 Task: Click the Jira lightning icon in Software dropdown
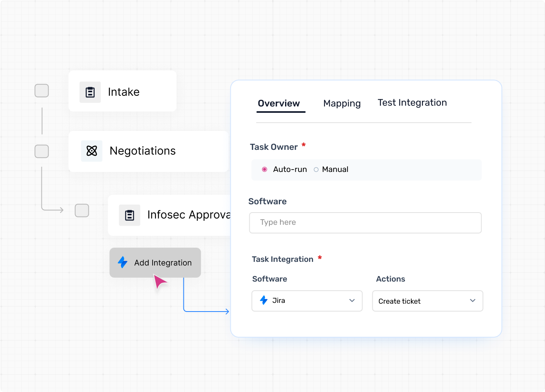264,300
